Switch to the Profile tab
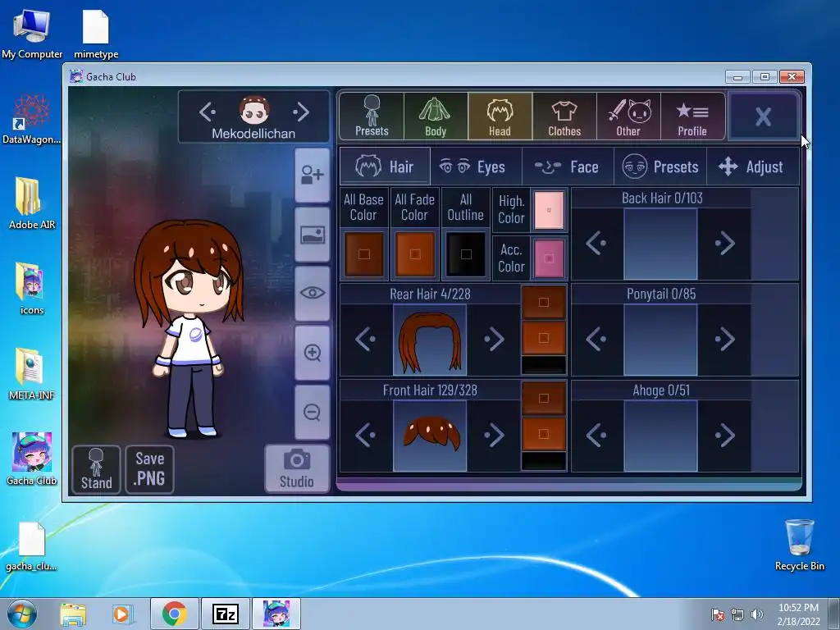The height and width of the screenshot is (630, 840). point(692,116)
